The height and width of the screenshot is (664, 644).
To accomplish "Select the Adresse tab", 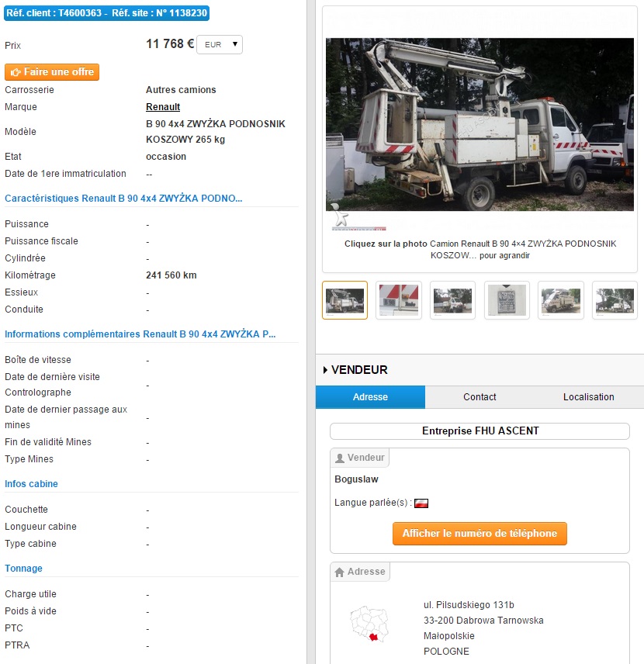I will pyautogui.click(x=370, y=397).
